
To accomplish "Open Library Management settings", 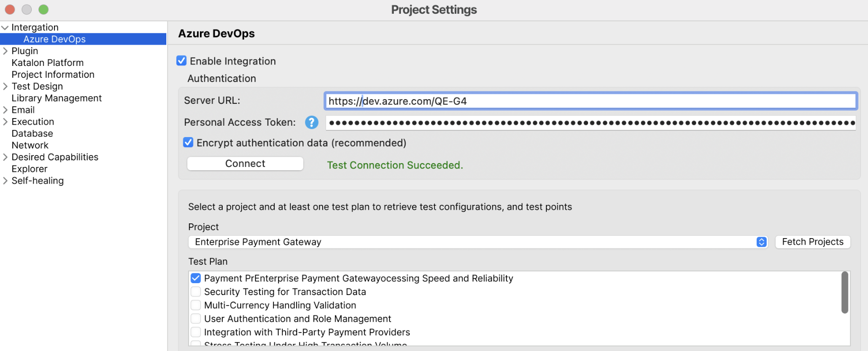I will click(56, 98).
